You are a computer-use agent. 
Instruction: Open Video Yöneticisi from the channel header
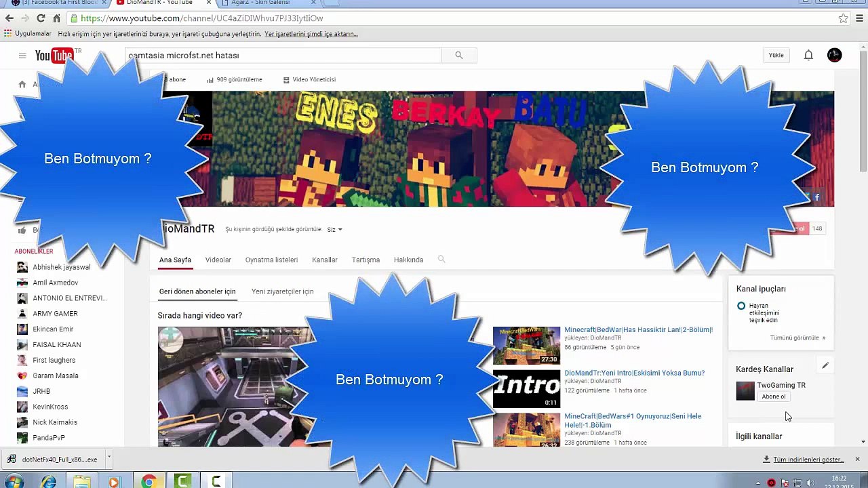pyautogui.click(x=309, y=79)
